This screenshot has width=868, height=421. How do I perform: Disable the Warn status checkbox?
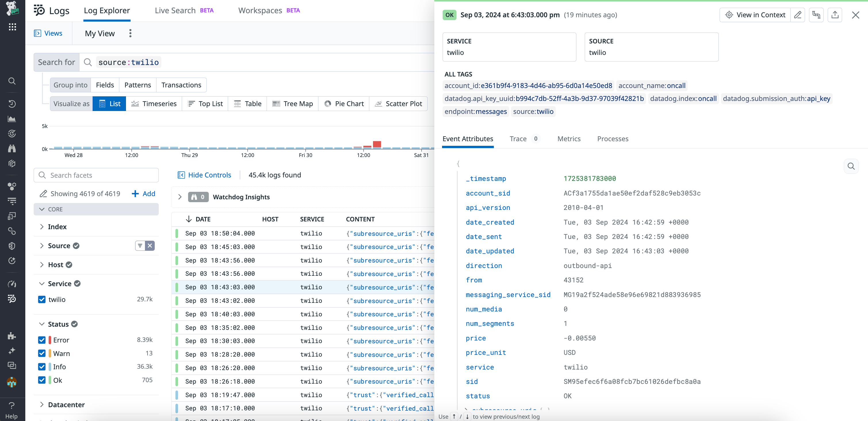tap(42, 353)
